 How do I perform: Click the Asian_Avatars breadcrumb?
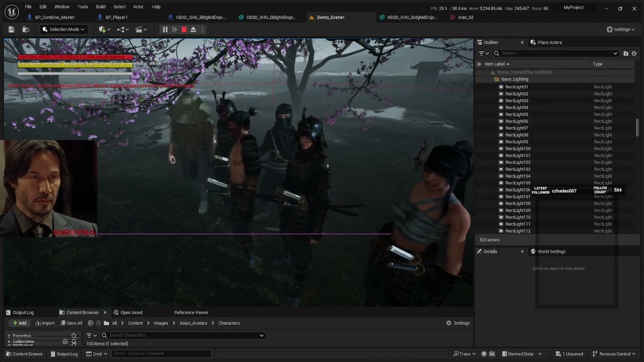point(193,323)
